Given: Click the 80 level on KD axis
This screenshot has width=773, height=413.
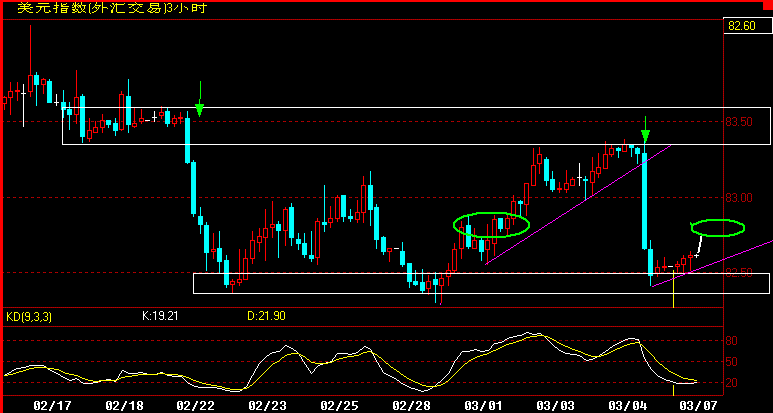Looking at the screenshot, I should click(x=731, y=341).
